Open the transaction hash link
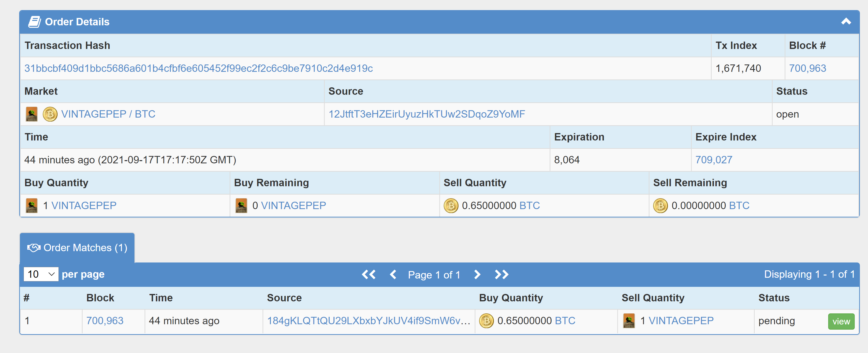Viewport: 868px width, 353px height. pos(198,68)
